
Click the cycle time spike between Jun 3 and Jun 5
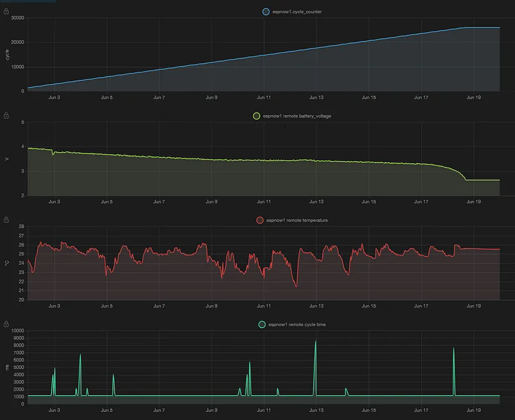click(x=80, y=356)
